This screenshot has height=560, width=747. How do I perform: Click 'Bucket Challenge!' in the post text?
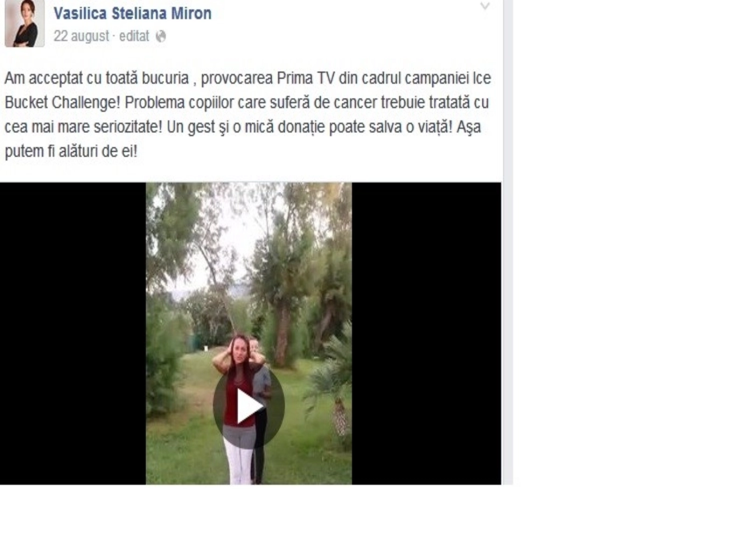pyautogui.click(x=63, y=102)
